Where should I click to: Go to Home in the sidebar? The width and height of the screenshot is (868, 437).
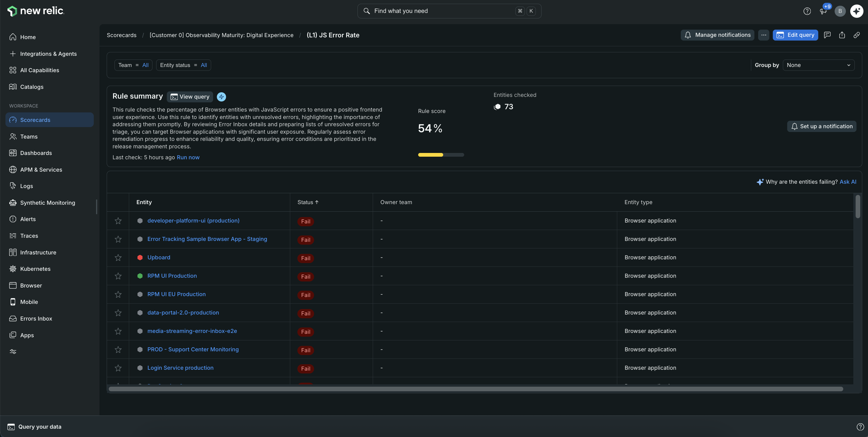tap(49, 37)
